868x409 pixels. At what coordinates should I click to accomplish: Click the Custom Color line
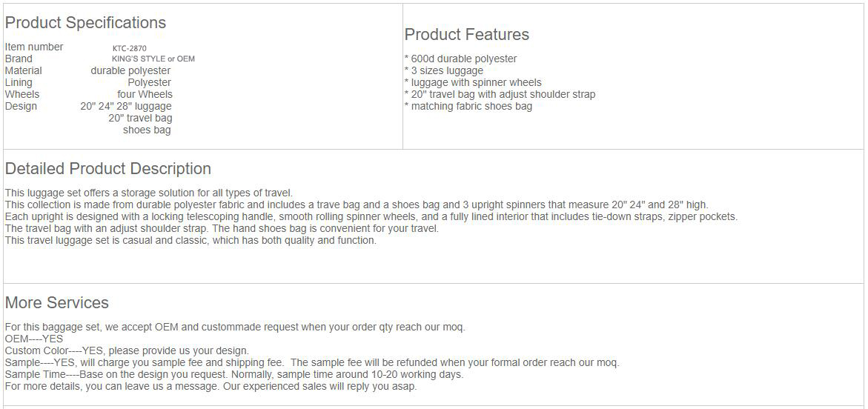(127, 351)
